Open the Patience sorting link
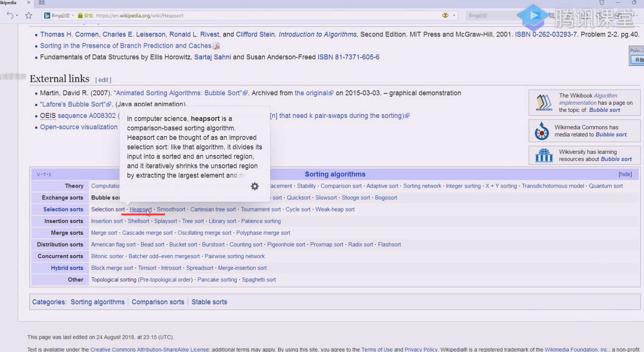The width and height of the screenshot is (644, 352). click(x=261, y=221)
